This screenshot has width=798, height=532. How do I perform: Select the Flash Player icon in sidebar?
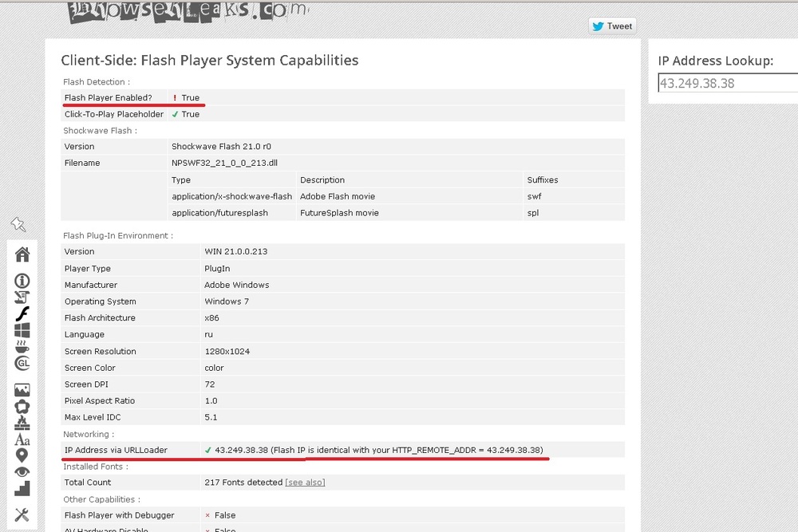(x=22, y=313)
